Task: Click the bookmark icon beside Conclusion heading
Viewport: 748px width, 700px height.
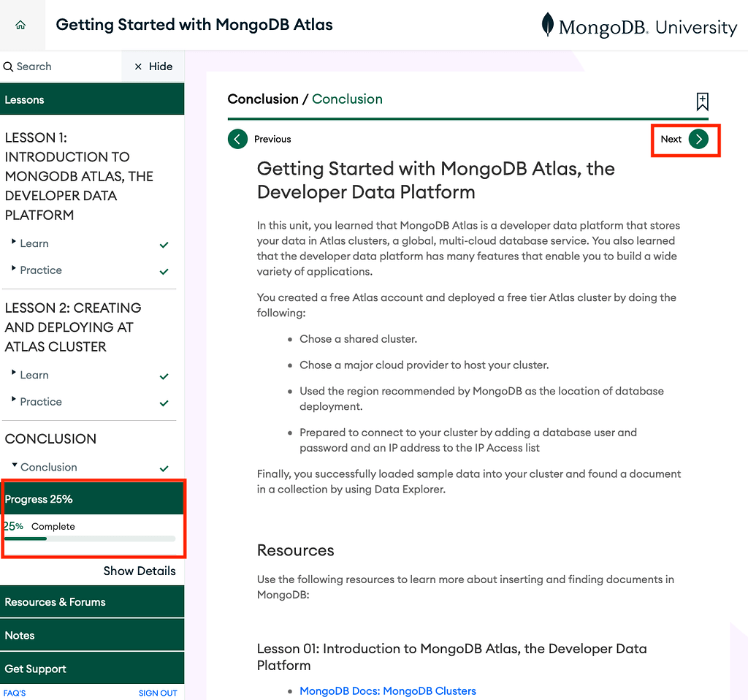Action: [702, 102]
